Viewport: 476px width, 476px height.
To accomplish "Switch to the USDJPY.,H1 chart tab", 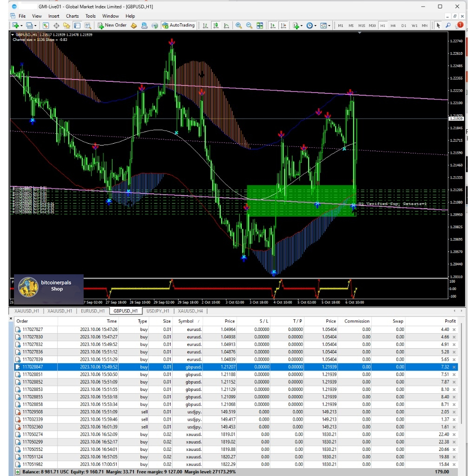I will tap(158, 311).
